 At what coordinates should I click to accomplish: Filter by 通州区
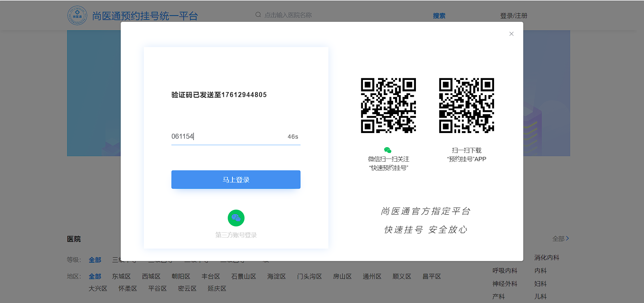372,276
